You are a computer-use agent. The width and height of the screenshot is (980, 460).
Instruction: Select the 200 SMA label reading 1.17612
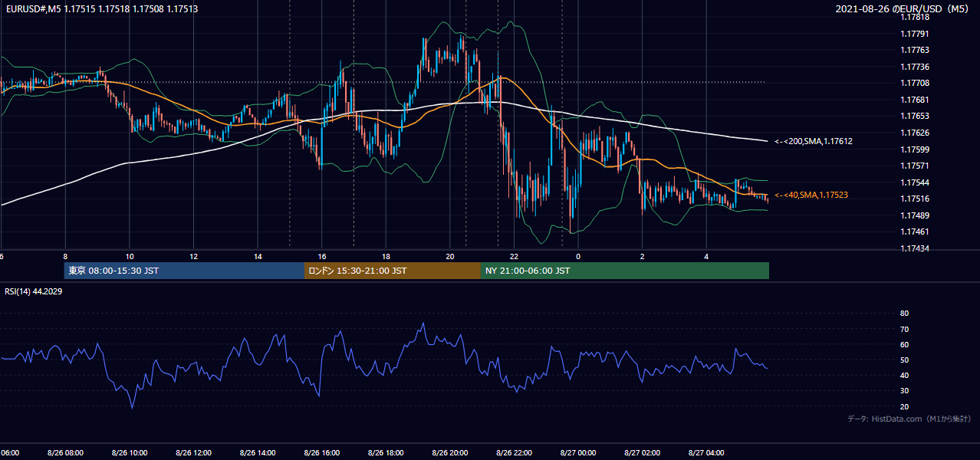click(x=813, y=141)
